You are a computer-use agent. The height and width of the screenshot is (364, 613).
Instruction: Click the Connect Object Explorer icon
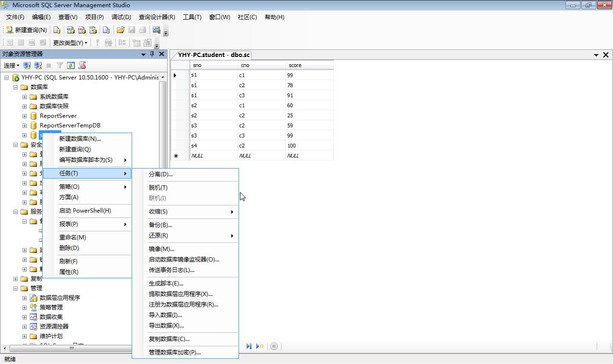(x=27, y=65)
